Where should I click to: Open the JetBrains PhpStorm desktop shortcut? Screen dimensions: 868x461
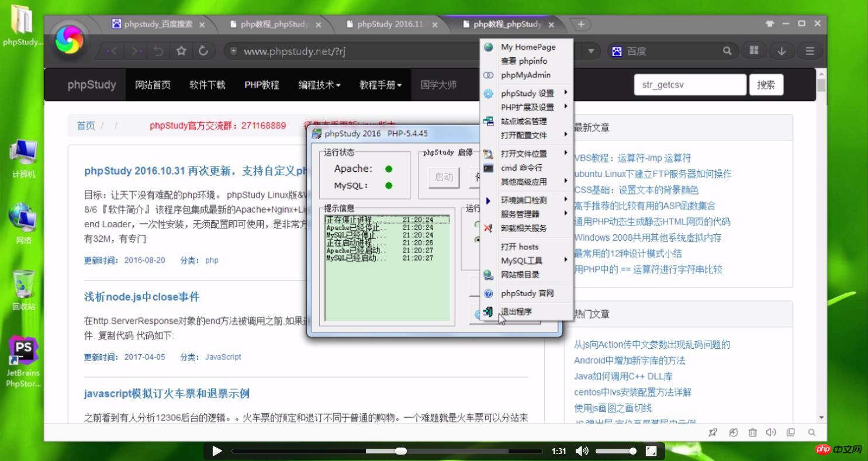pos(23,362)
